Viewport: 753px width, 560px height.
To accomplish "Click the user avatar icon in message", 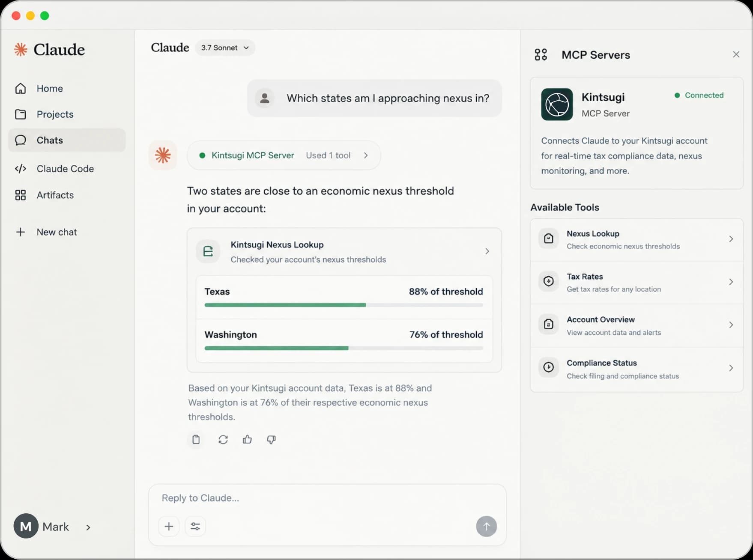I will click(265, 98).
